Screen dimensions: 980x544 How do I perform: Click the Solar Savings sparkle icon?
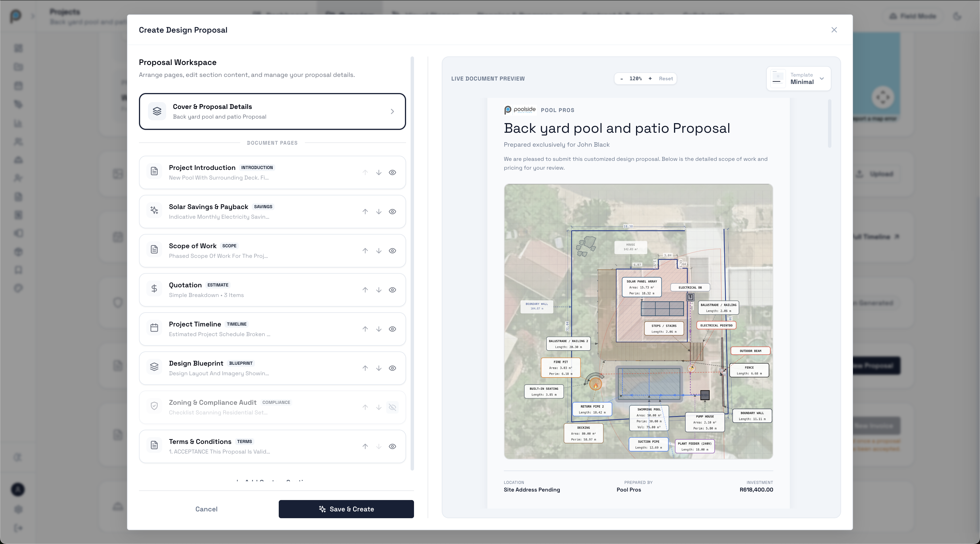(x=154, y=210)
